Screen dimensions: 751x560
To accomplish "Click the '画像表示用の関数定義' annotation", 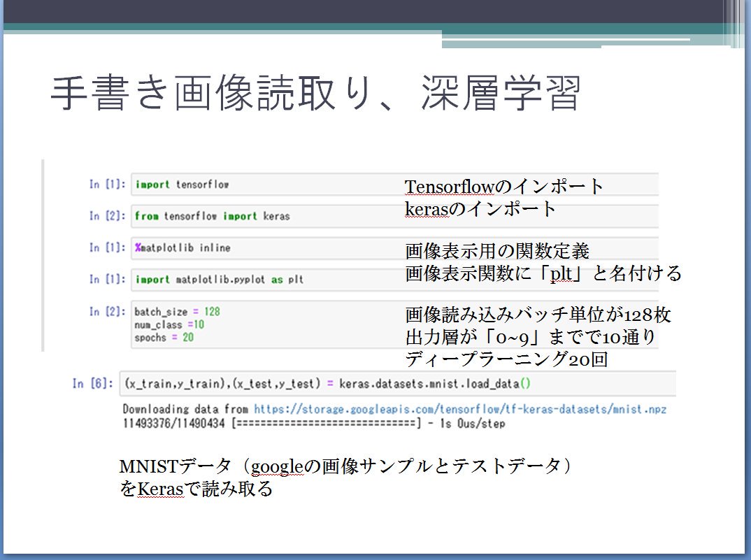I will [497, 251].
